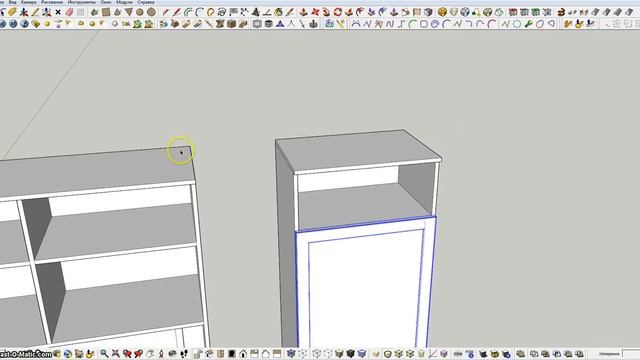Open the Окно menu
This screenshot has height=360, width=640.
click(106, 2)
